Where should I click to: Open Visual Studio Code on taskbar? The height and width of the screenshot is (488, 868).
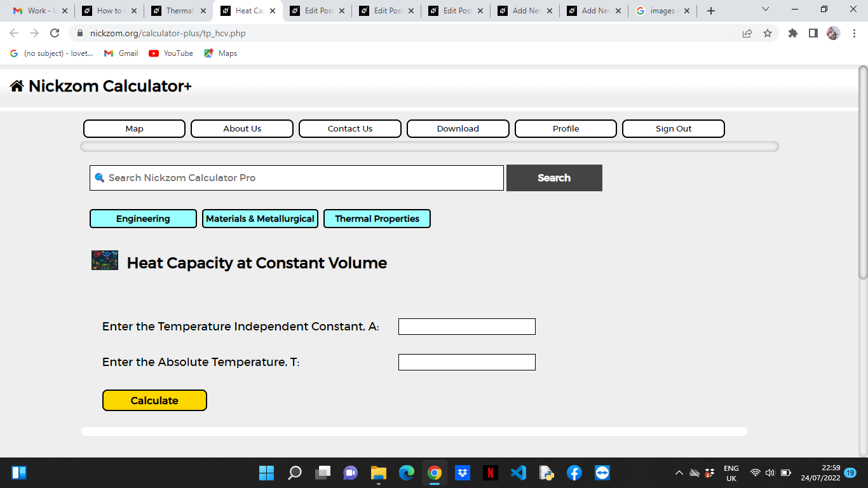click(x=519, y=473)
